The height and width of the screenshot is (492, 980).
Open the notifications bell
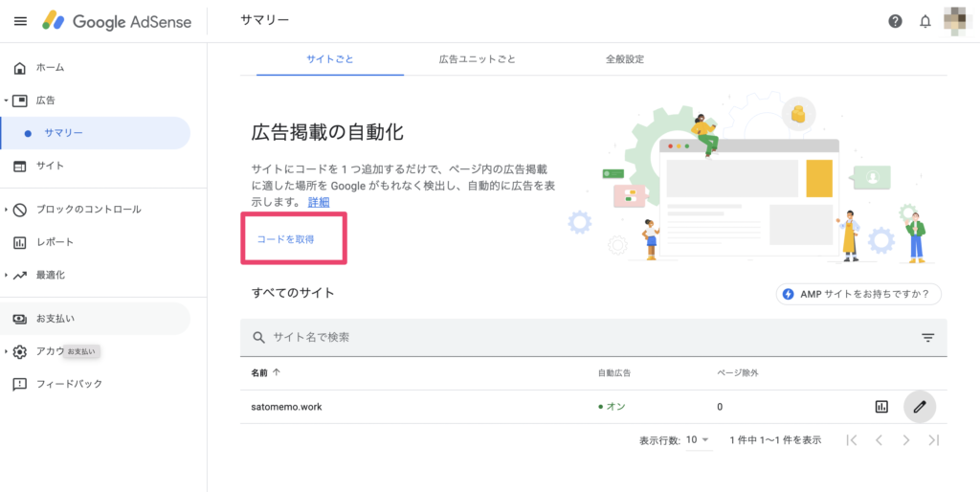tap(925, 22)
